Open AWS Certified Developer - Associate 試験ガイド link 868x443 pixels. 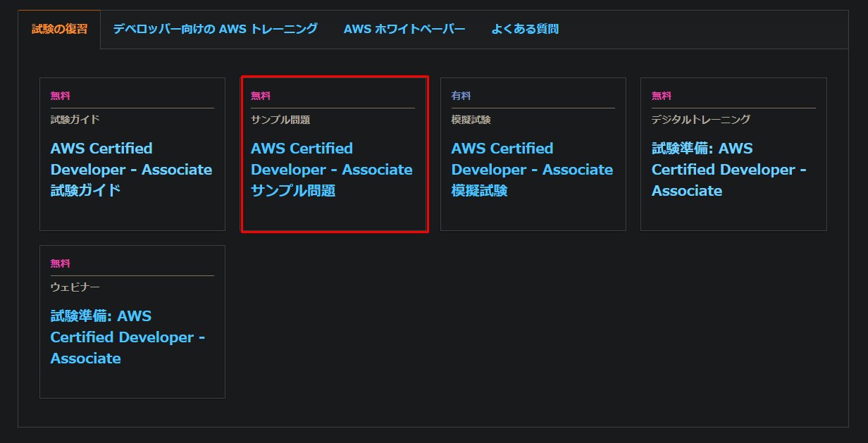(x=131, y=169)
